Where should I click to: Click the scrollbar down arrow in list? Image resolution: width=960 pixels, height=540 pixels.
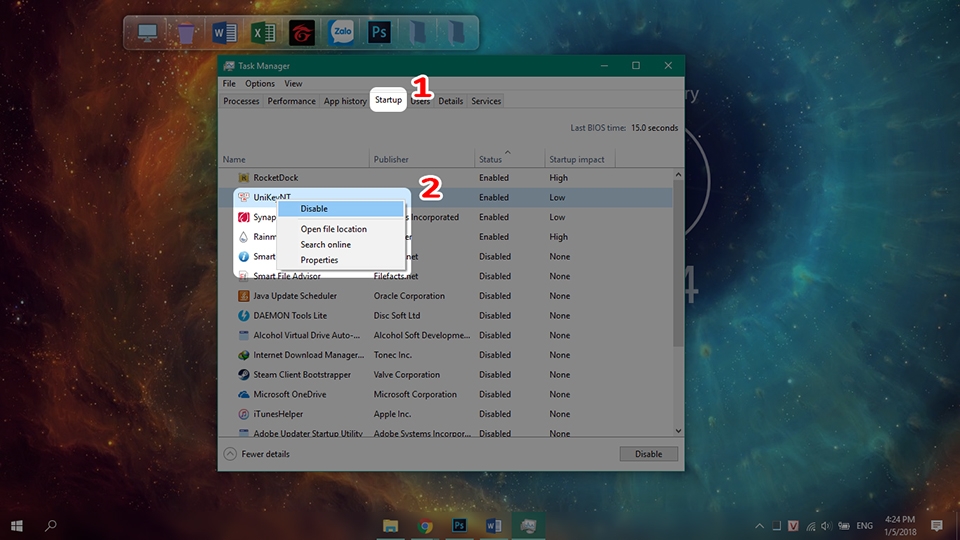[x=678, y=431]
